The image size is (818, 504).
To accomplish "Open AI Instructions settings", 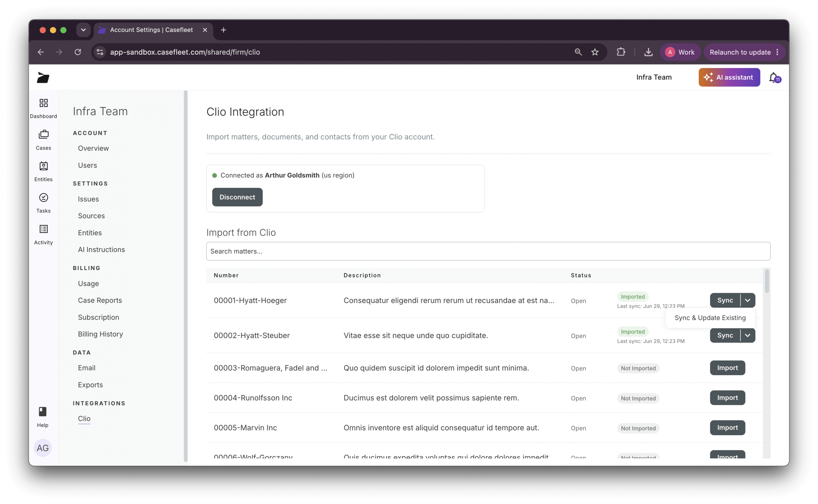I will pos(101,250).
